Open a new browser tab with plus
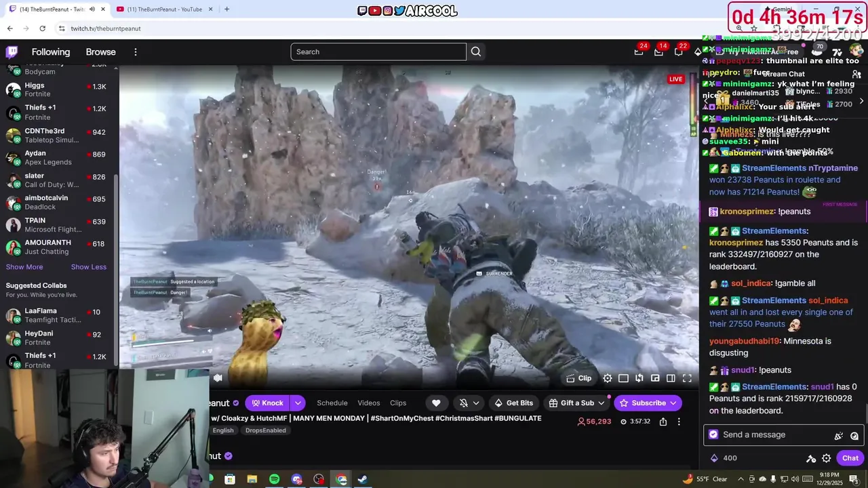Screen dimensions: 868x488 click(x=226, y=9)
